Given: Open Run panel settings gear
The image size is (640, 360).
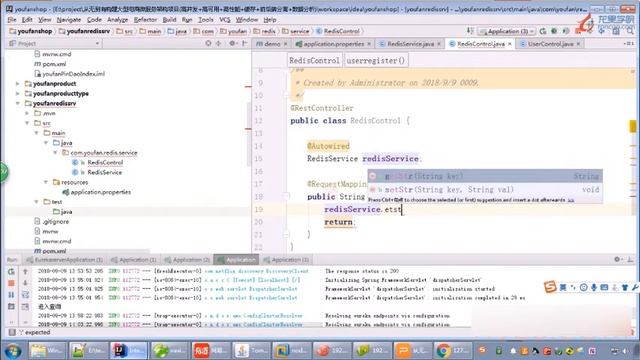Looking at the screenshot, I should [618, 259].
